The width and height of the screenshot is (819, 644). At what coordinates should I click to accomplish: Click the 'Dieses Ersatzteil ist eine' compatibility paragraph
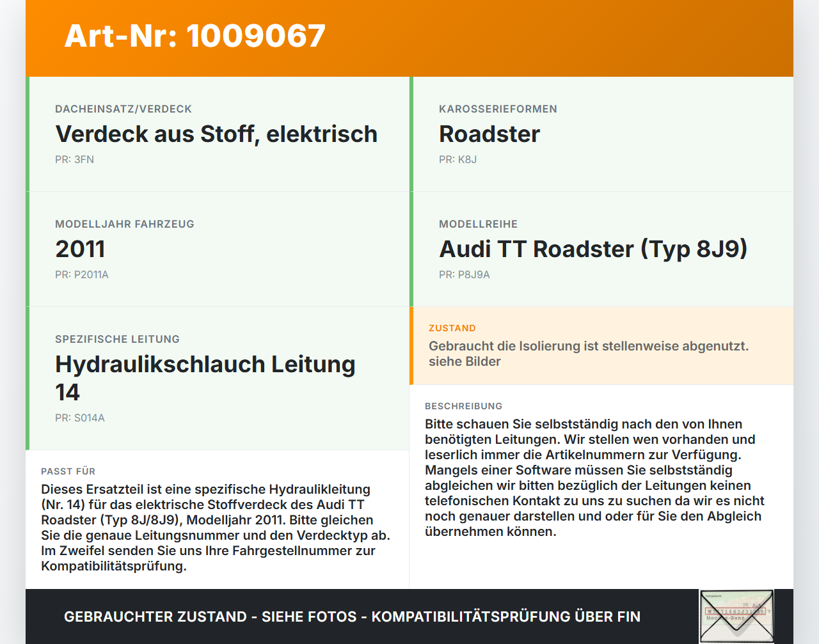(216, 528)
